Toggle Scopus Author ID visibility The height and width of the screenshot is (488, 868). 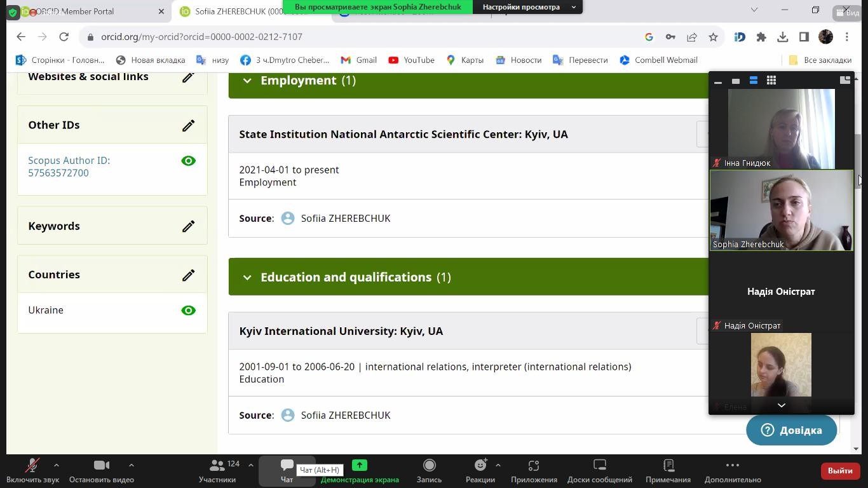click(x=188, y=161)
